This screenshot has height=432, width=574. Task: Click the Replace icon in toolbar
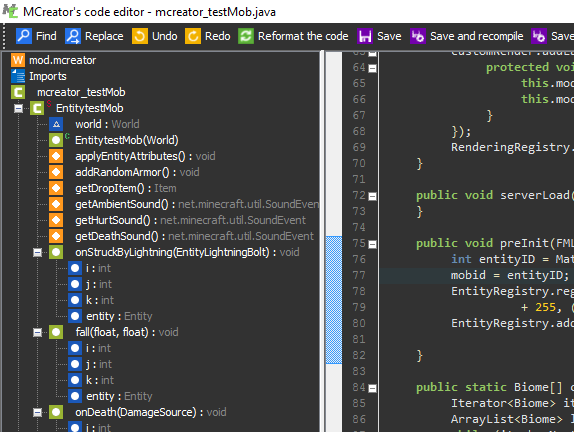coord(73,36)
